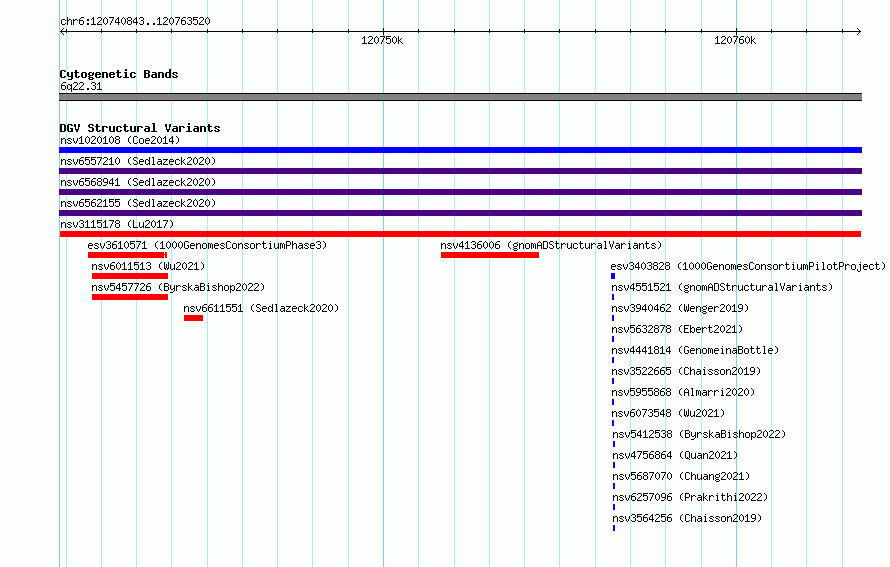Image resolution: width=890 pixels, height=567 pixels.
Task: Click the purple bar under nsv6568941
Action: click(x=460, y=192)
